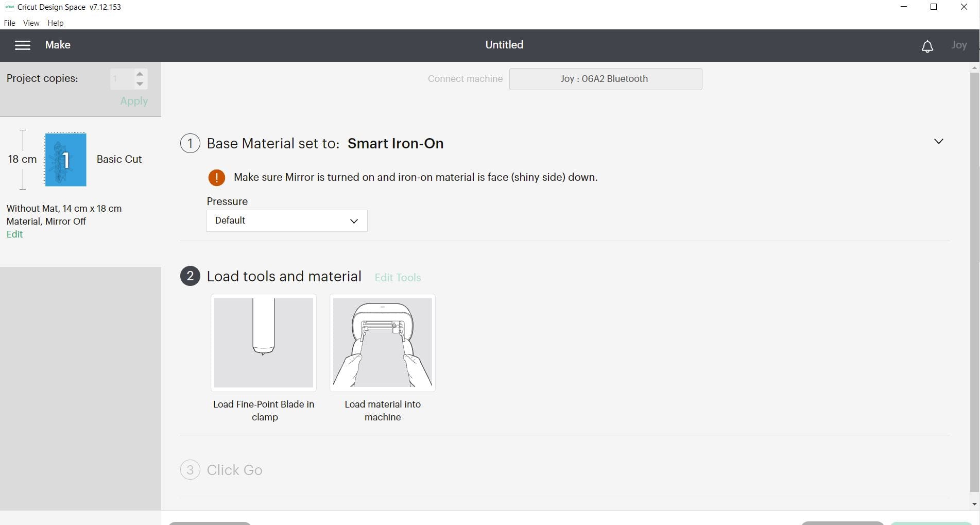Click the Make page title
Screen dimensions: 980x525
(x=58, y=45)
